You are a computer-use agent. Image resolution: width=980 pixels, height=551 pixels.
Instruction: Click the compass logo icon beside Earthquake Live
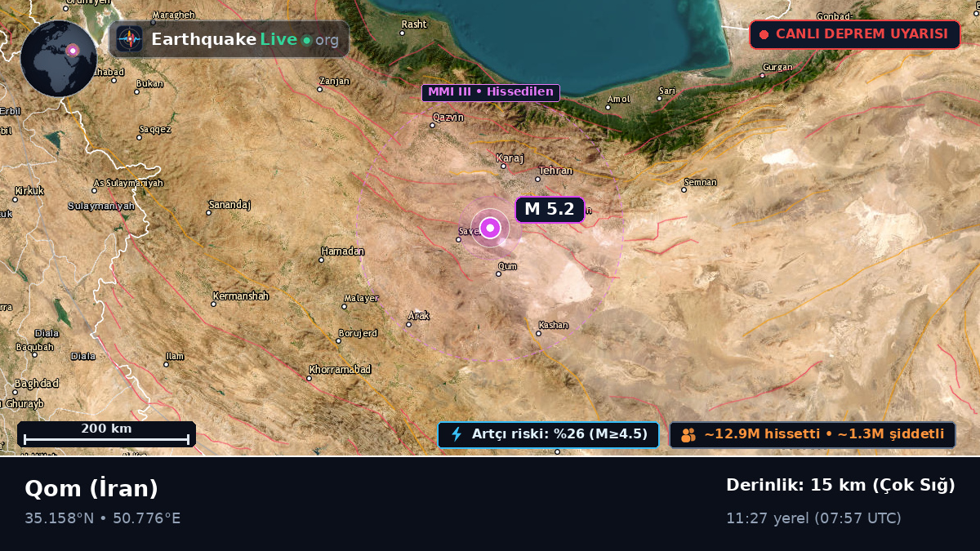click(129, 39)
